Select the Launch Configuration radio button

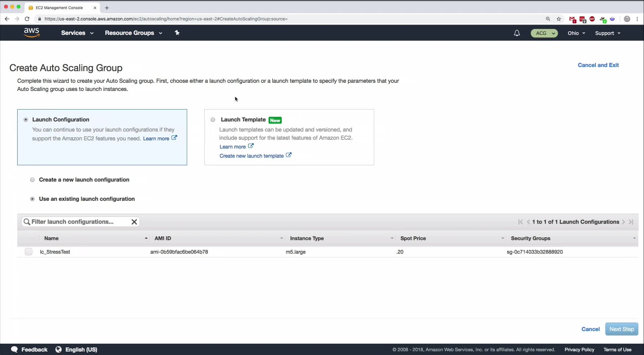point(26,120)
